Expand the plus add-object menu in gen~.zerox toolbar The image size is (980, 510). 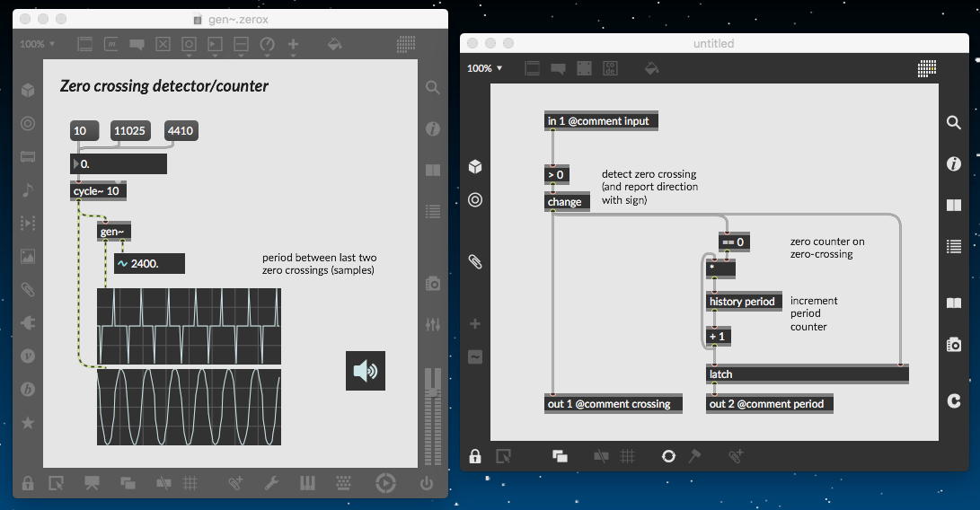293,46
